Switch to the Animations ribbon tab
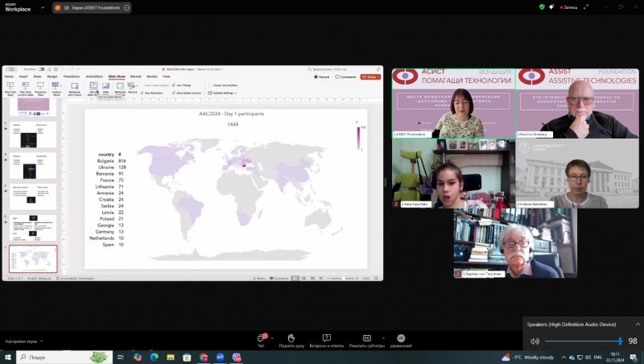The width and height of the screenshot is (644, 364). [x=93, y=77]
